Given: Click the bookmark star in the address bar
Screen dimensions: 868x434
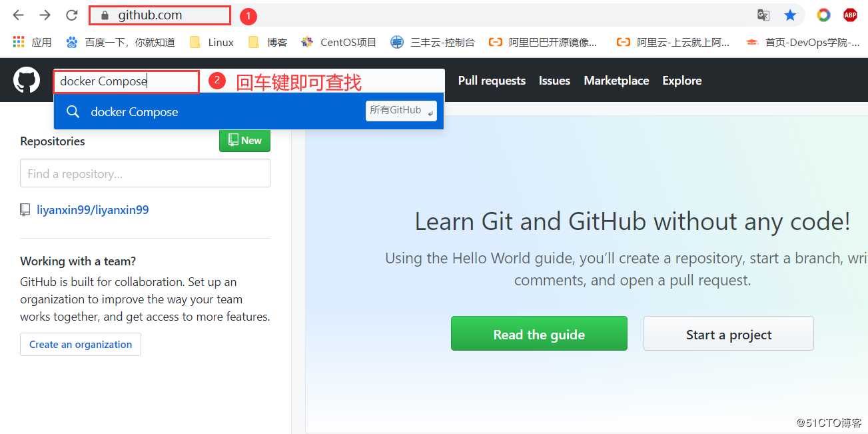Looking at the screenshot, I should point(790,14).
